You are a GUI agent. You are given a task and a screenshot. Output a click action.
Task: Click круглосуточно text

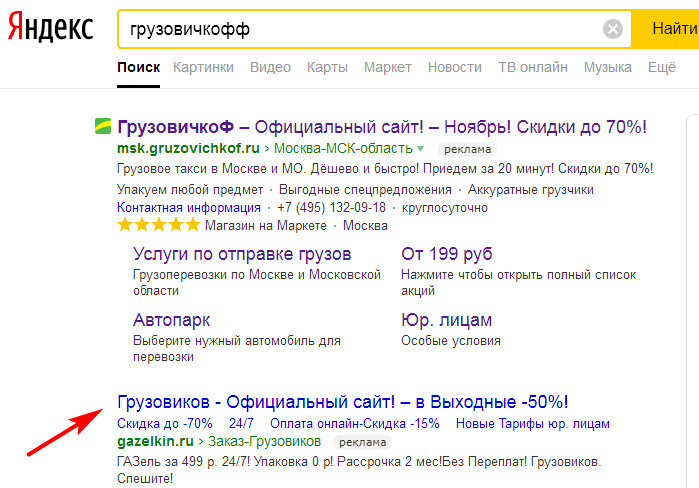point(444,208)
